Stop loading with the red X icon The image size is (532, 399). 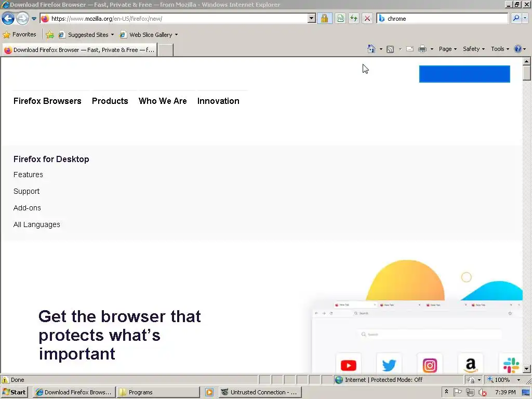click(367, 18)
